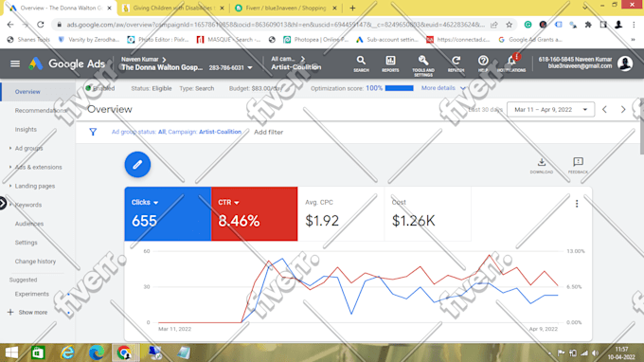644x362 pixels.
Task: Open Chrome extensions puzzle icon
Action: point(588,25)
